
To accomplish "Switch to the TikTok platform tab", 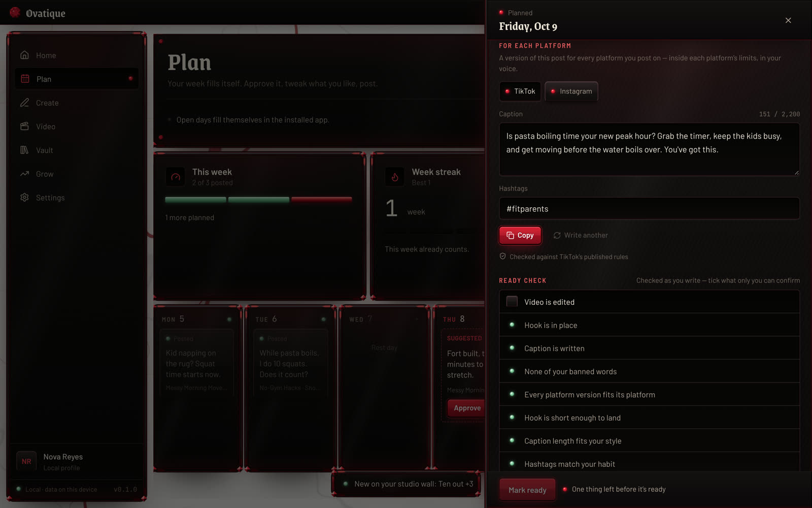I will (520, 91).
